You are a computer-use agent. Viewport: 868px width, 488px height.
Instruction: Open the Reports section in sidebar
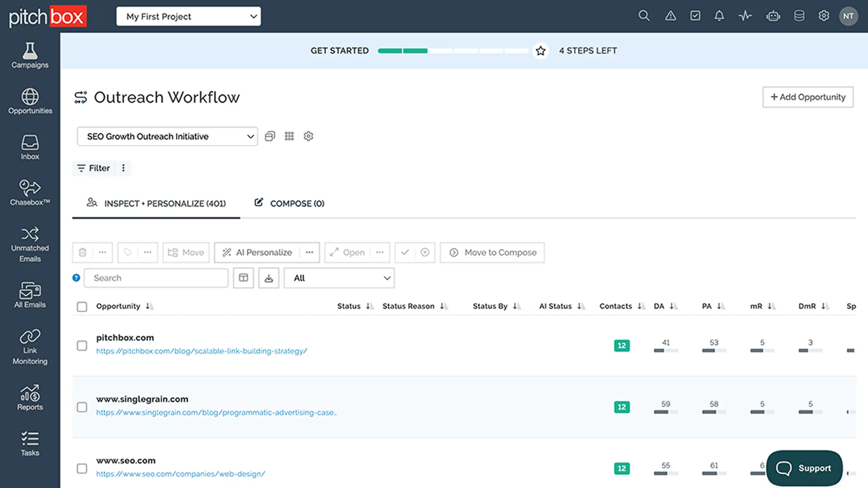click(x=30, y=398)
